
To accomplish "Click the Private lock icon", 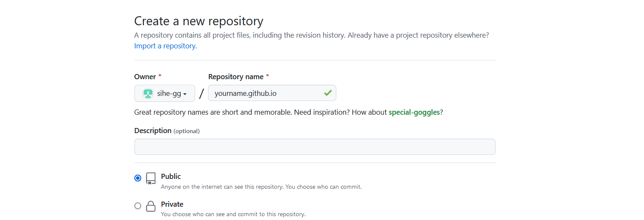I will pyautogui.click(x=151, y=206).
